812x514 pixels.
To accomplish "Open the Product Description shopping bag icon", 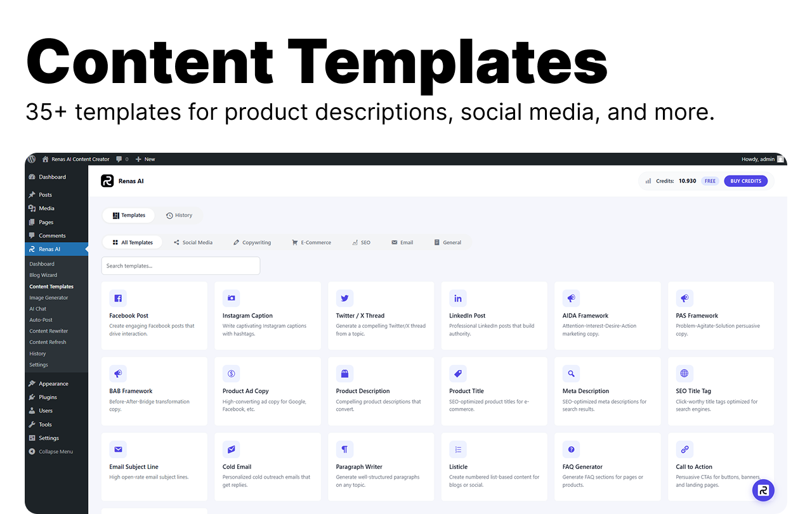I will pos(344,373).
